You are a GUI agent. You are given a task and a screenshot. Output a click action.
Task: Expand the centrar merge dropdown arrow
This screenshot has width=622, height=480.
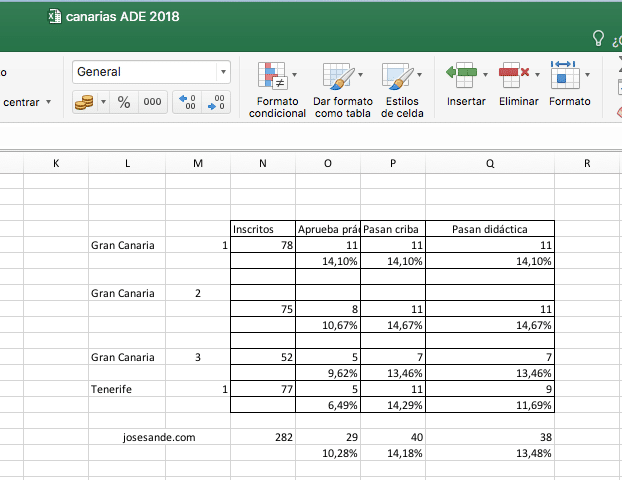(x=49, y=102)
